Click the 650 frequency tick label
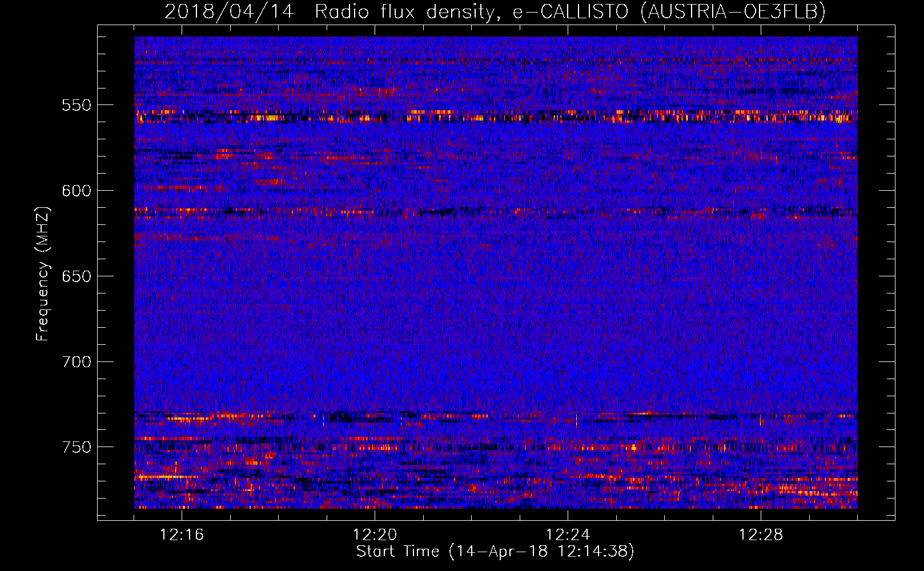This screenshot has height=571, width=924. coord(77,276)
